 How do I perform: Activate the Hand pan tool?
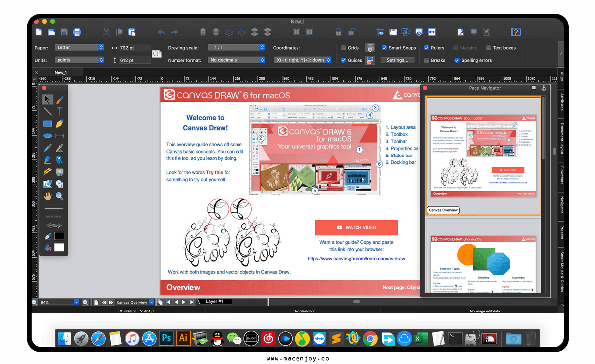coord(48,196)
